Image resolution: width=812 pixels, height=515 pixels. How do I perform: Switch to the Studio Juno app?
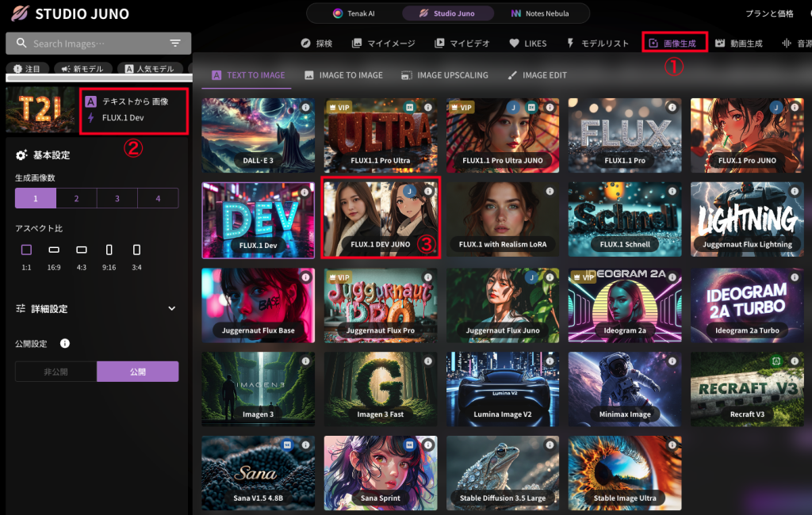447,13
